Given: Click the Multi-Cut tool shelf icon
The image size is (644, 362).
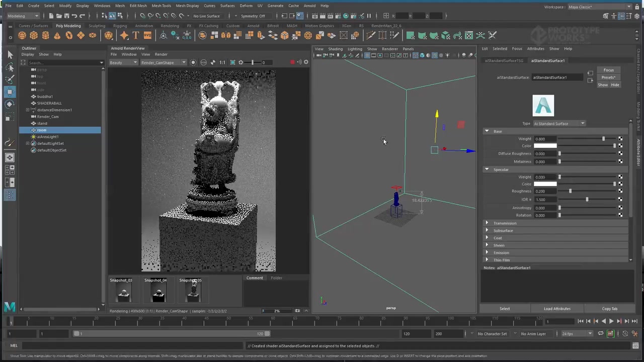Looking at the screenshot, I should [x=371, y=35].
